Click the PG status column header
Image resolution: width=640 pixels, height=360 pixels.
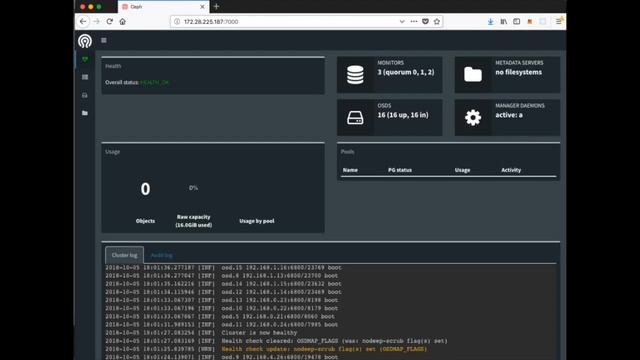[x=400, y=170]
